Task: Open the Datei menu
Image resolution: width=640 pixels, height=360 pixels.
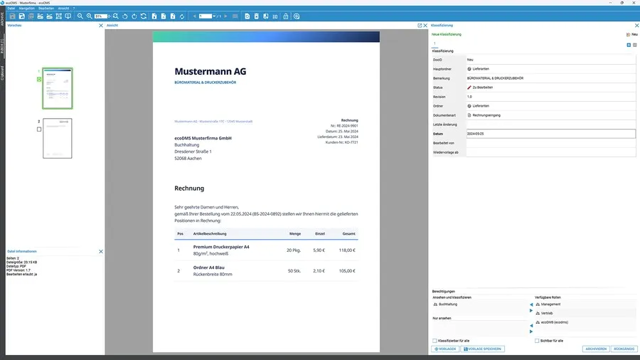Action: point(11,8)
